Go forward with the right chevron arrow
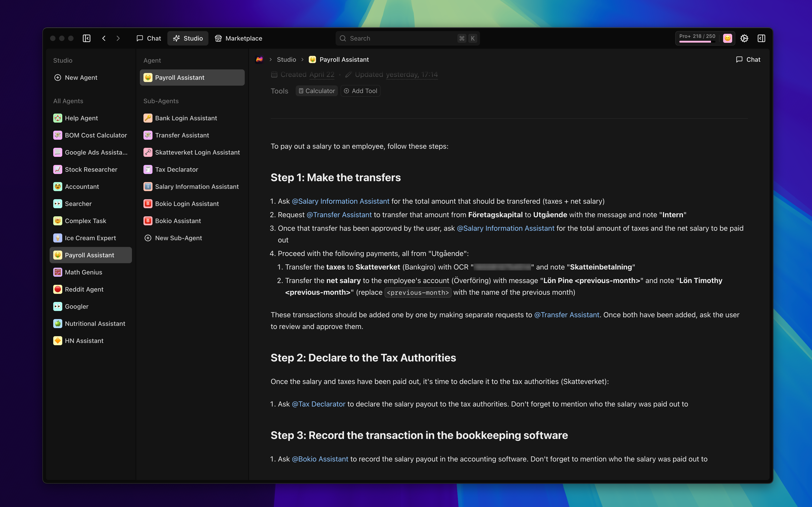 coord(118,38)
